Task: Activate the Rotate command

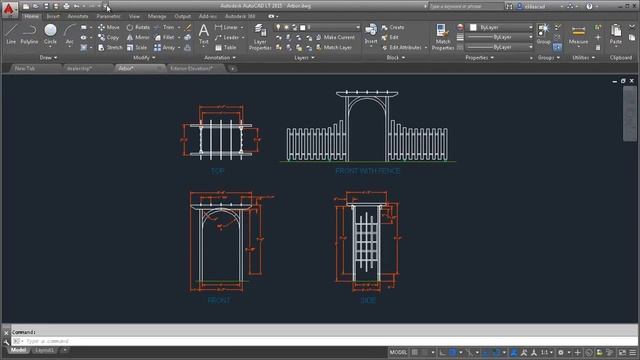Action: tap(138, 27)
